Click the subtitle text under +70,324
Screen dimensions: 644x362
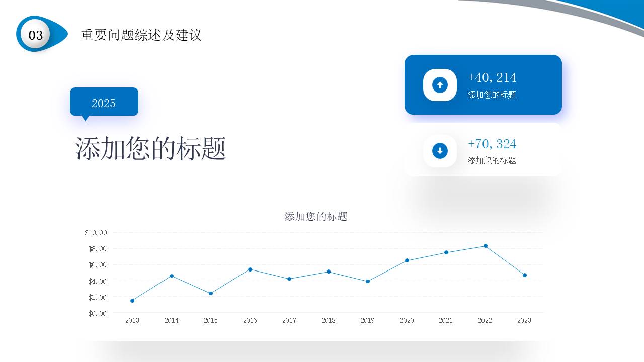point(492,160)
